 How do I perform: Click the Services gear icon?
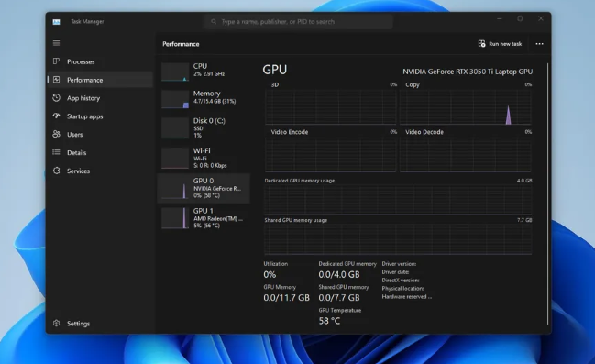click(x=56, y=171)
